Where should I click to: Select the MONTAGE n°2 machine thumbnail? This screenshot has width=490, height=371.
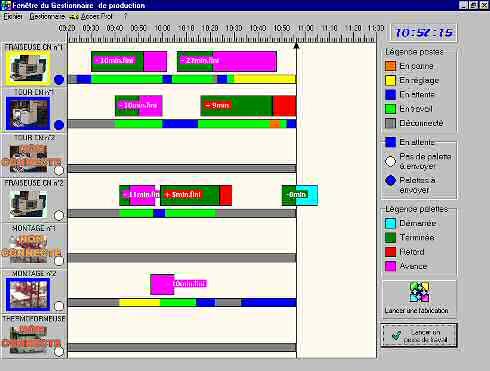[x=28, y=294]
